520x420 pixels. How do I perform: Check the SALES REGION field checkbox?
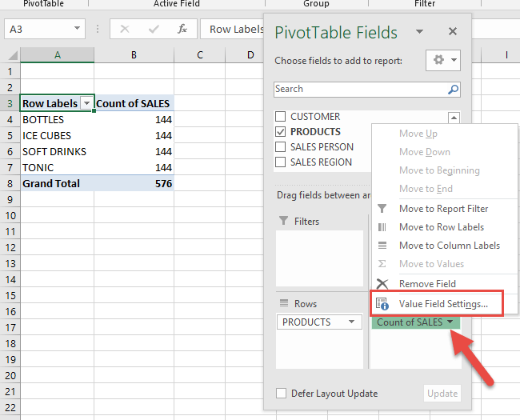(x=281, y=162)
